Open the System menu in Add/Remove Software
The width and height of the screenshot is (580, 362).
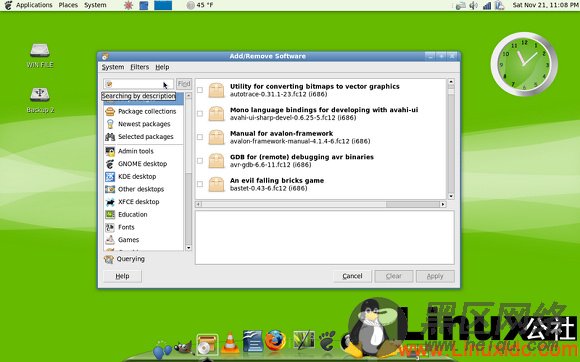click(x=113, y=67)
